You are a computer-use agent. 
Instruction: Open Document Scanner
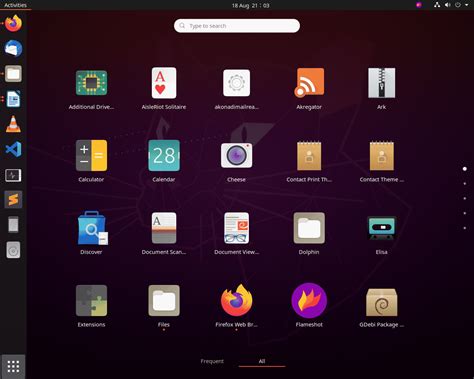pos(164,228)
